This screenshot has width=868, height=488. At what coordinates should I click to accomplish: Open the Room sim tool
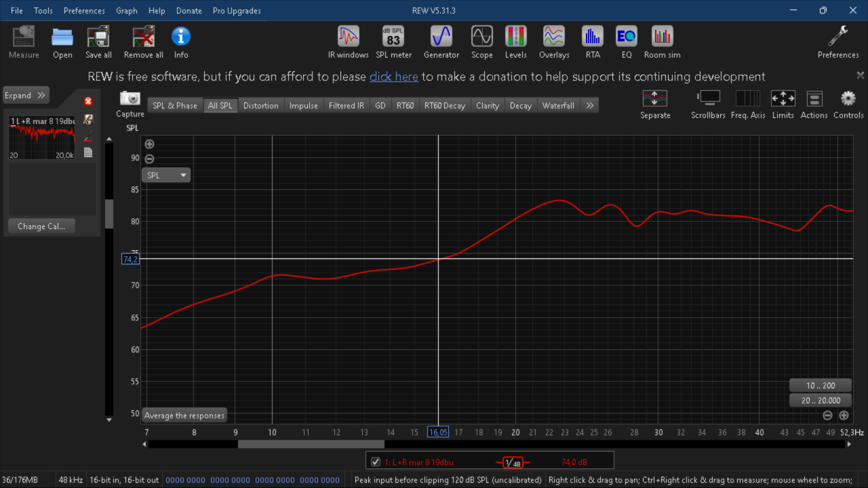(x=663, y=42)
